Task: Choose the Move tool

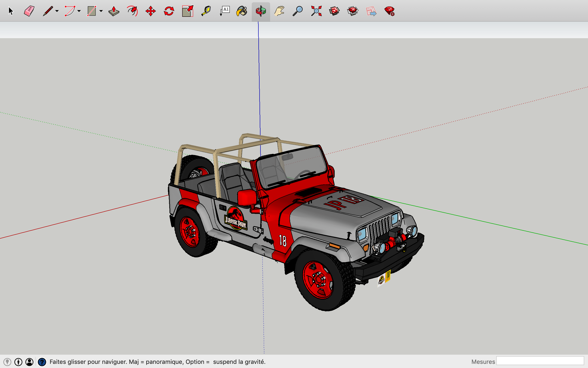Action: click(x=151, y=11)
